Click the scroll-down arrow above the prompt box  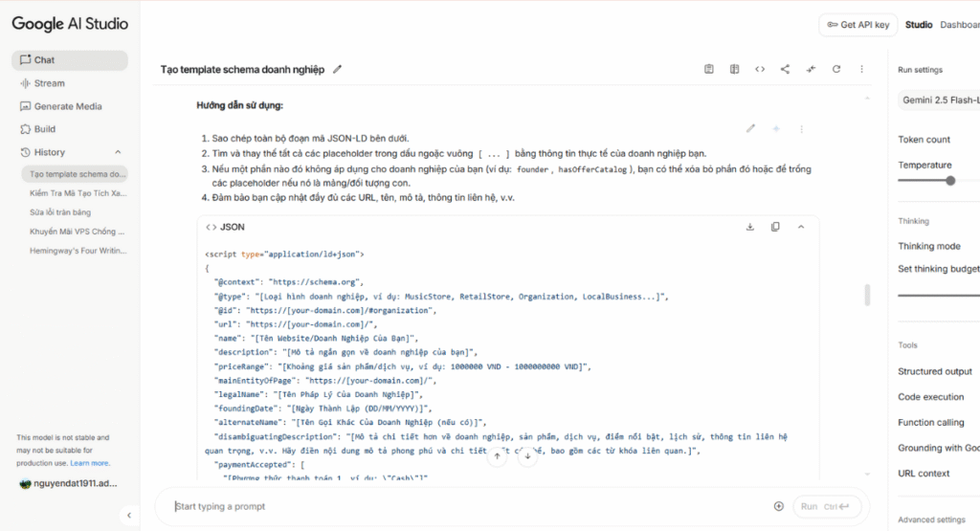click(x=526, y=456)
